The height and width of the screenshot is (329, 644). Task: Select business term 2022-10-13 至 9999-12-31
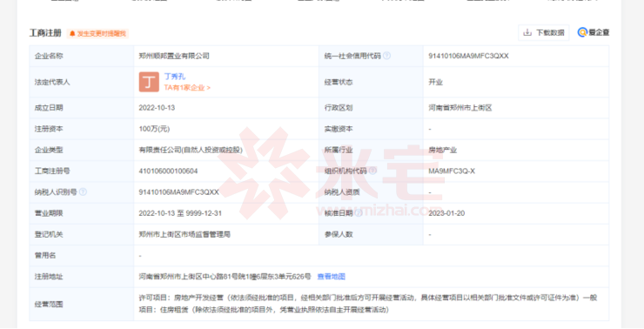click(x=180, y=213)
